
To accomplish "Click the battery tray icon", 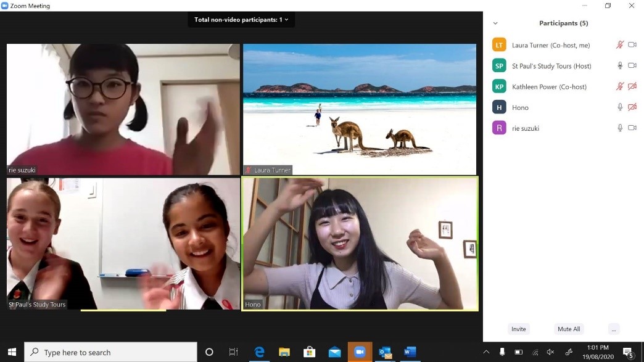I will pyautogui.click(x=519, y=352).
